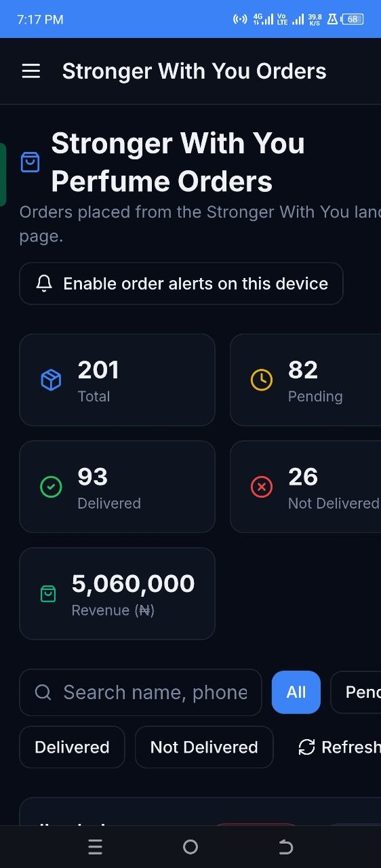
Task: Show only Delivered orders filter
Action: click(x=72, y=747)
